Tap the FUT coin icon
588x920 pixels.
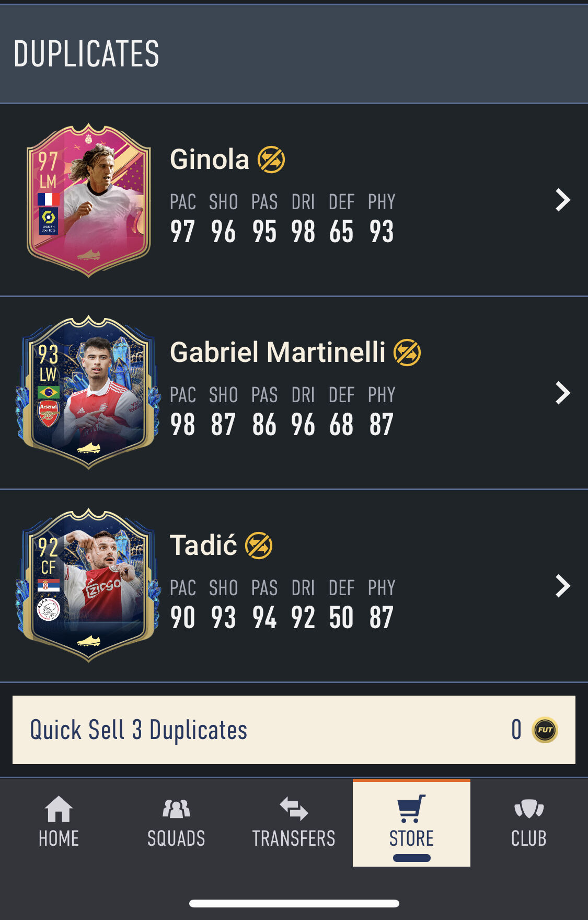[x=545, y=730]
